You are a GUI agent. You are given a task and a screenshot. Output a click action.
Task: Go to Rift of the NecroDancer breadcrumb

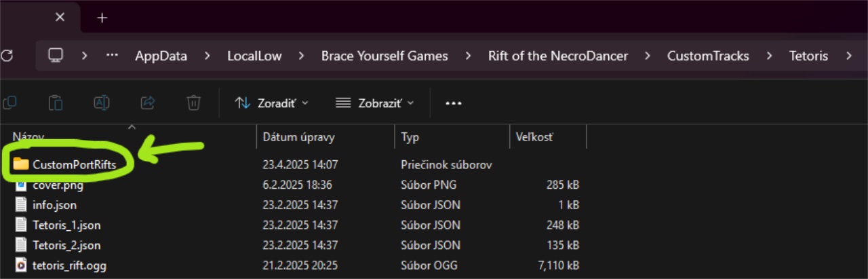(557, 56)
